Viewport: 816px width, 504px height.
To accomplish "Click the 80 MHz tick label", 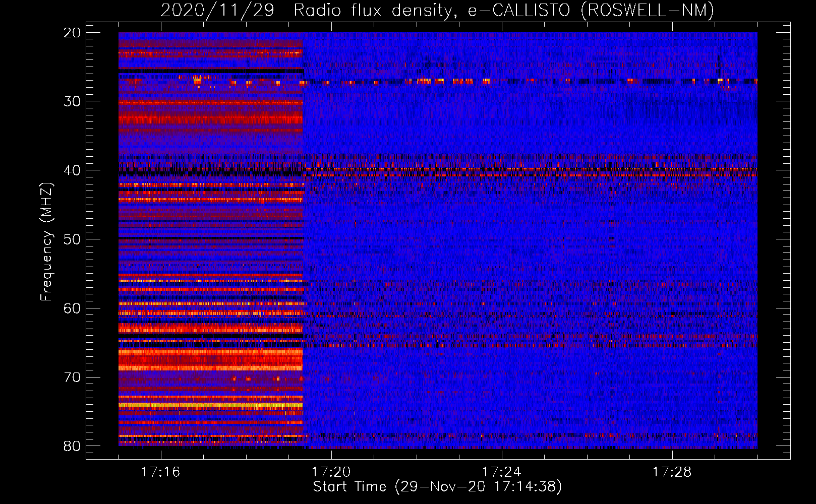I will point(72,446).
